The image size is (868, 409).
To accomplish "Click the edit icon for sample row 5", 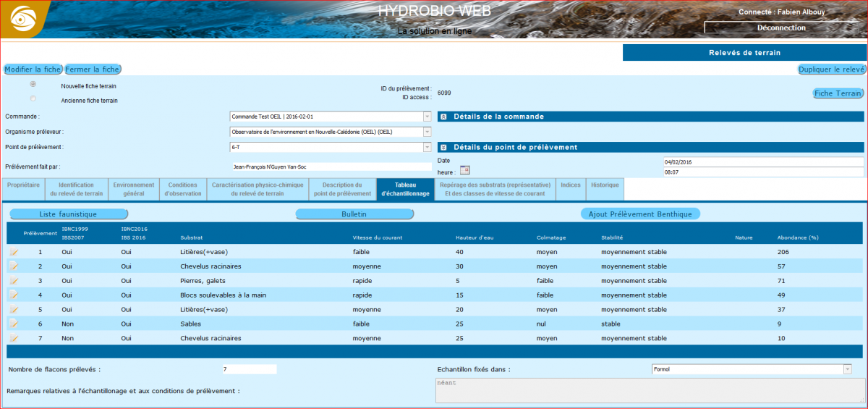I will click(x=14, y=310).
